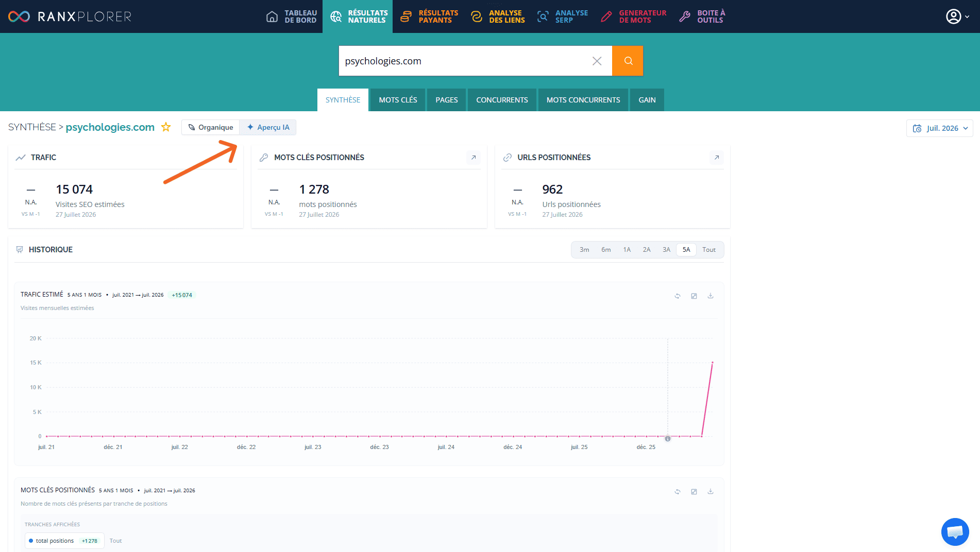980x552 pixels.
Task: Click the Ranxplorer infinity logo
Action: pyautogui.click(x=19, y=16)
